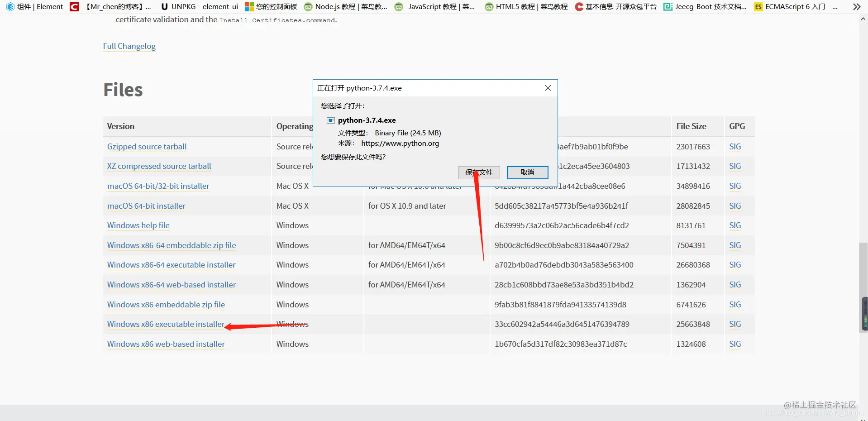The image size is (868, 421).
Task: Open the 组件 | Element bookmark
Action: [x=34, y=7]
